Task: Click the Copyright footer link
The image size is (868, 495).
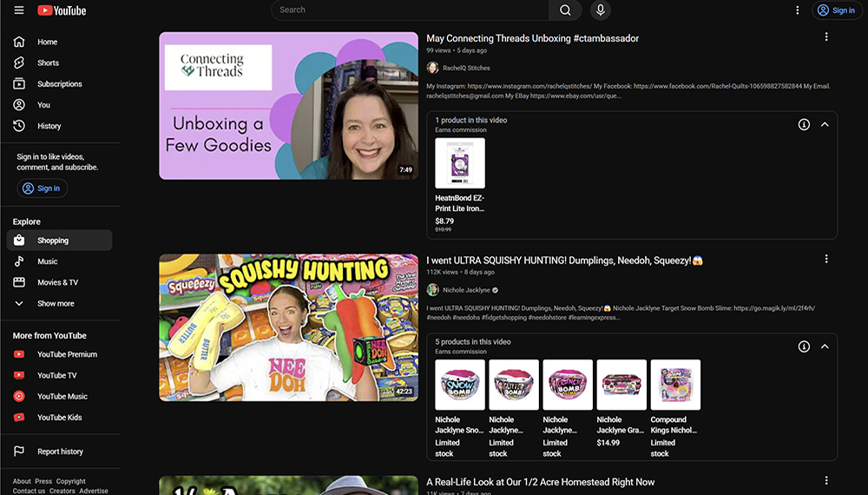Action: [x=71, y=481]
